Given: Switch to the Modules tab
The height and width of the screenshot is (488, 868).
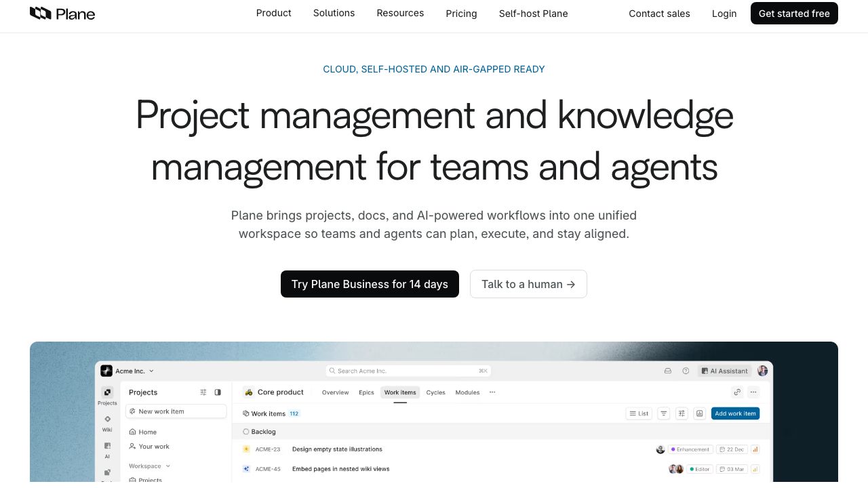Looking at the screenshot, I should [x=467, y=392].
